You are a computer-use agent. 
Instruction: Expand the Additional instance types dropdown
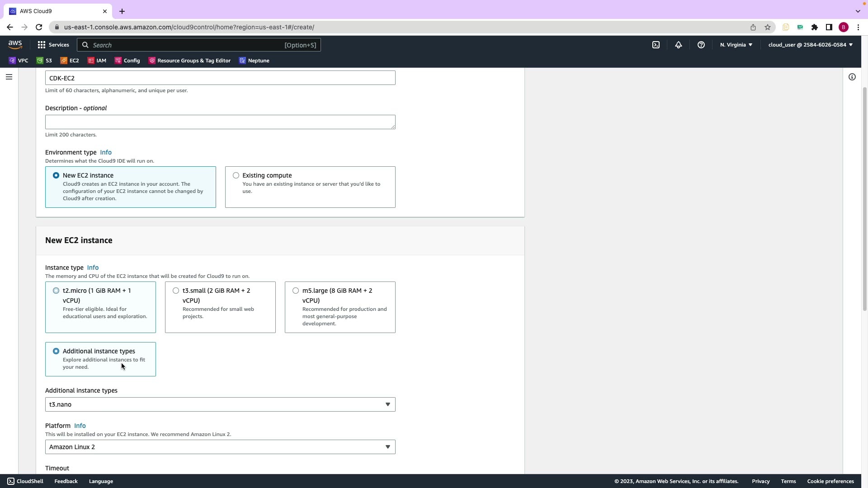(x=220, y=404)
